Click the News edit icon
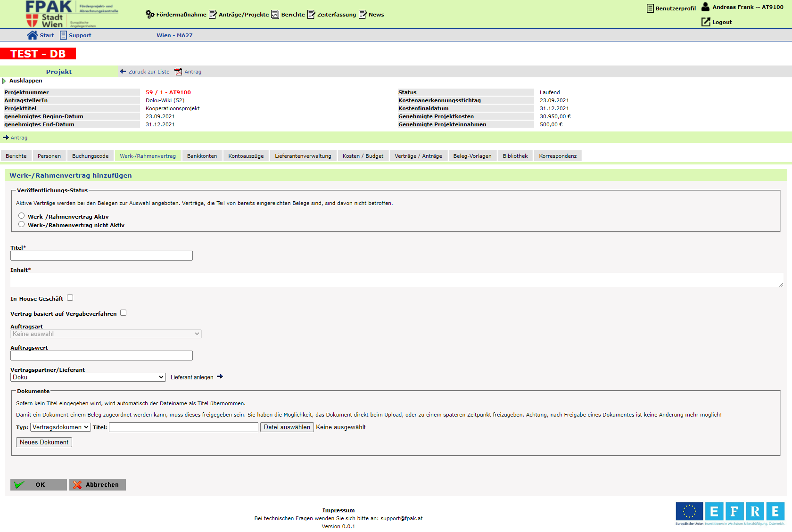 coord(363,15)
